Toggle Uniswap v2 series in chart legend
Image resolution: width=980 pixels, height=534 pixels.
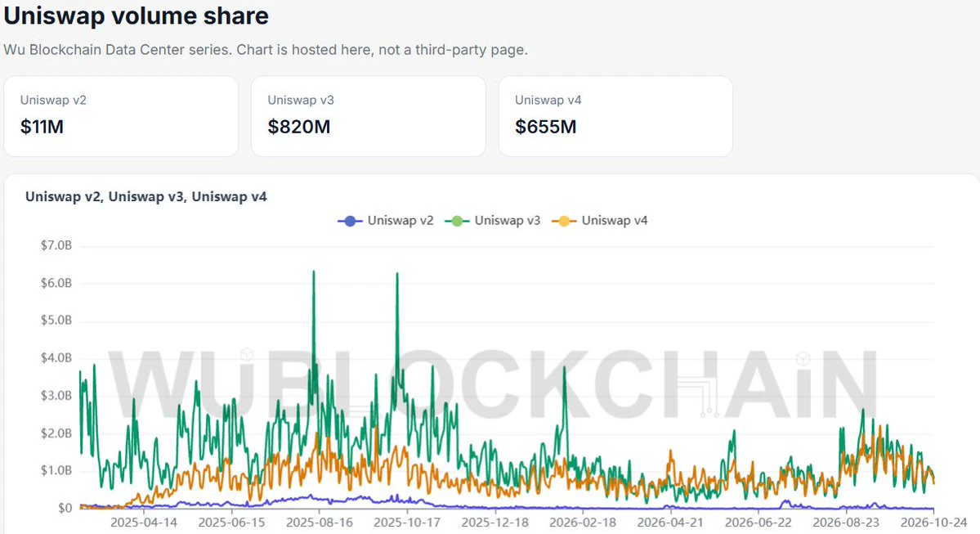coord(386,221)
